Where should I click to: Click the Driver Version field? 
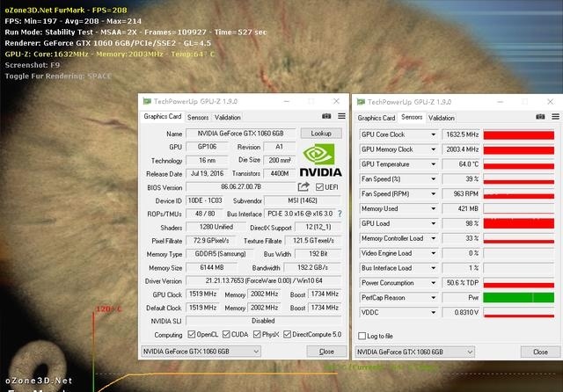(264, 281)
